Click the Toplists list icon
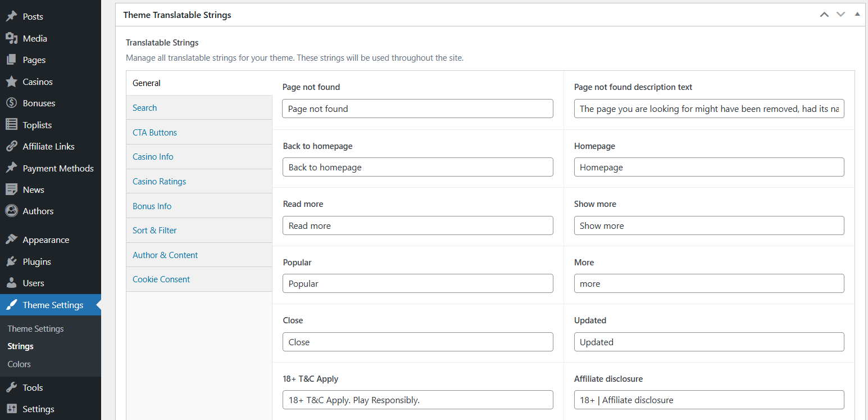 click(11, 125)
